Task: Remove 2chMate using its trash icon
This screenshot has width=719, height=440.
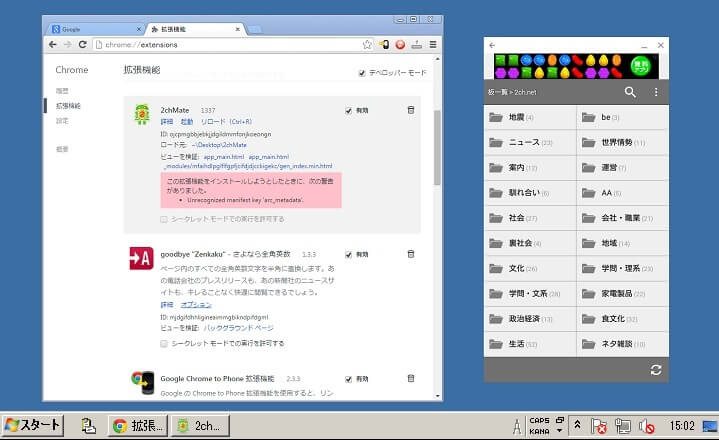Action: click(411, 110)
